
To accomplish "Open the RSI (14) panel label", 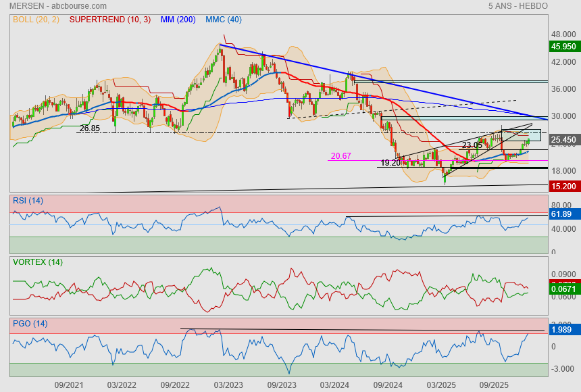I will [x=28, y=201].
